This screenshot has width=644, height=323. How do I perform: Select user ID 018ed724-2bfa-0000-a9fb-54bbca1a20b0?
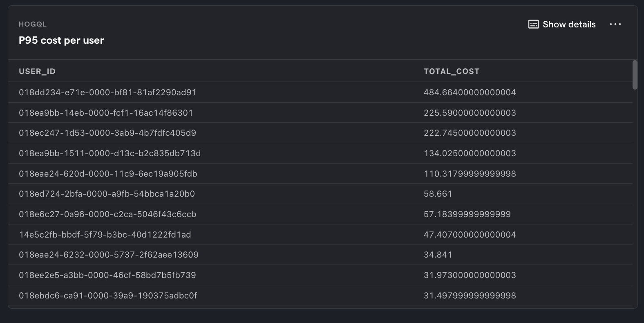point(107,194)
